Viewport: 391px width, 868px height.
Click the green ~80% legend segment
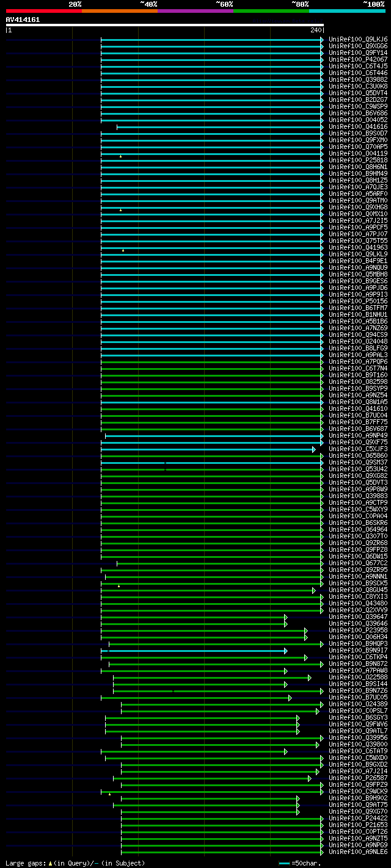click(271, 11)
